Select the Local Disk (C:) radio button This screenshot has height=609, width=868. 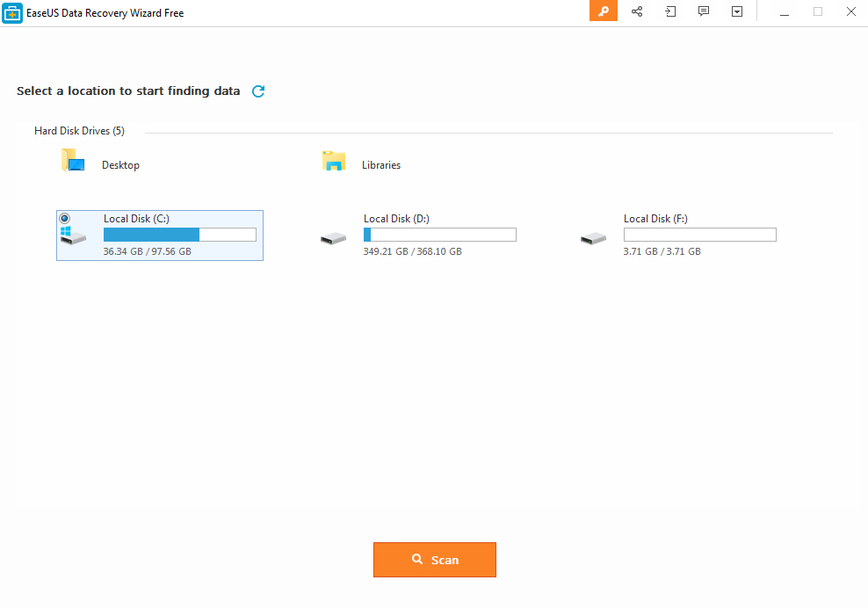tap(65, 218)
